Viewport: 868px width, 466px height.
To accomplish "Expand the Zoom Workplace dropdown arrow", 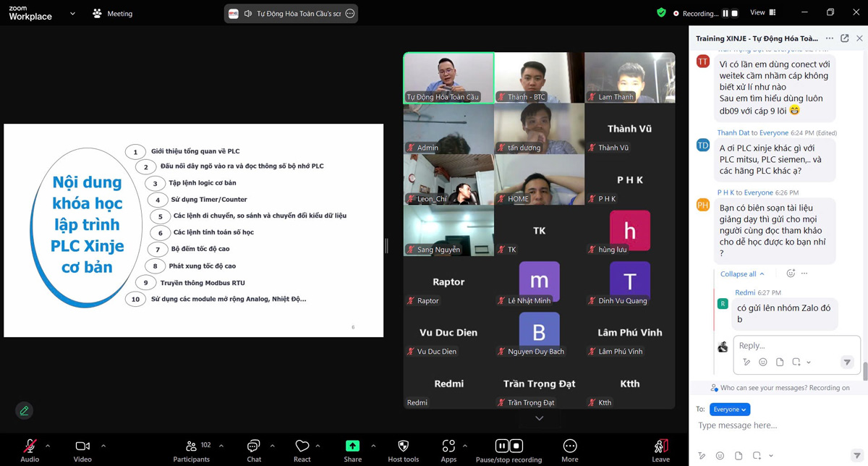I will (72, 14).
